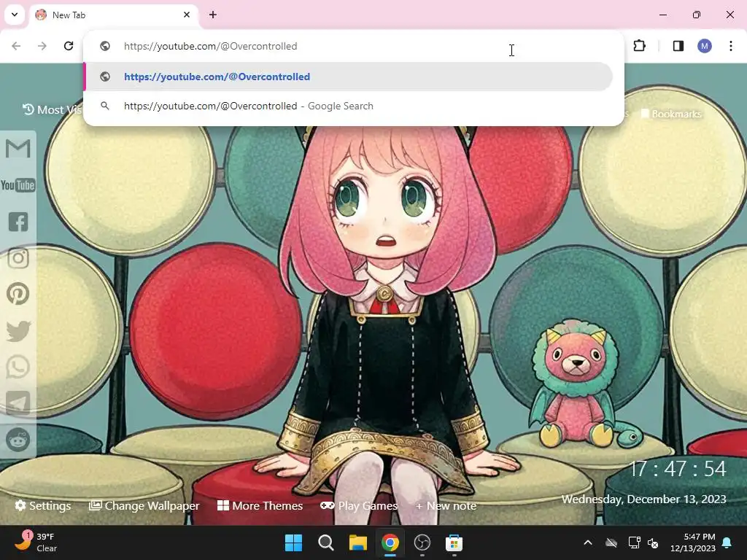Image resolution: width=747 pixels, height=560 pixels.
Task: Click the network tray icon
Action: tap(634, 542)
